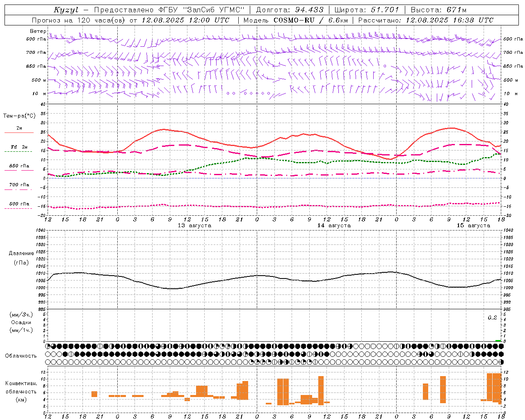Click the 15 августа date label
525x420 pixels.
(474, 226)
